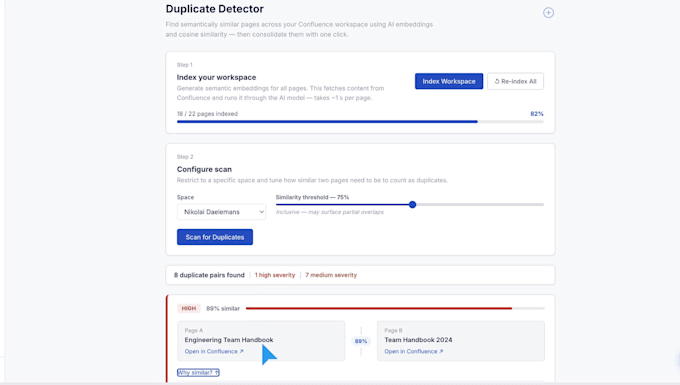Image resolution: width=680 pixels, height=385 pixels.
Task: Click the 'Index your workspace' heading
Action: pos(216,77)
